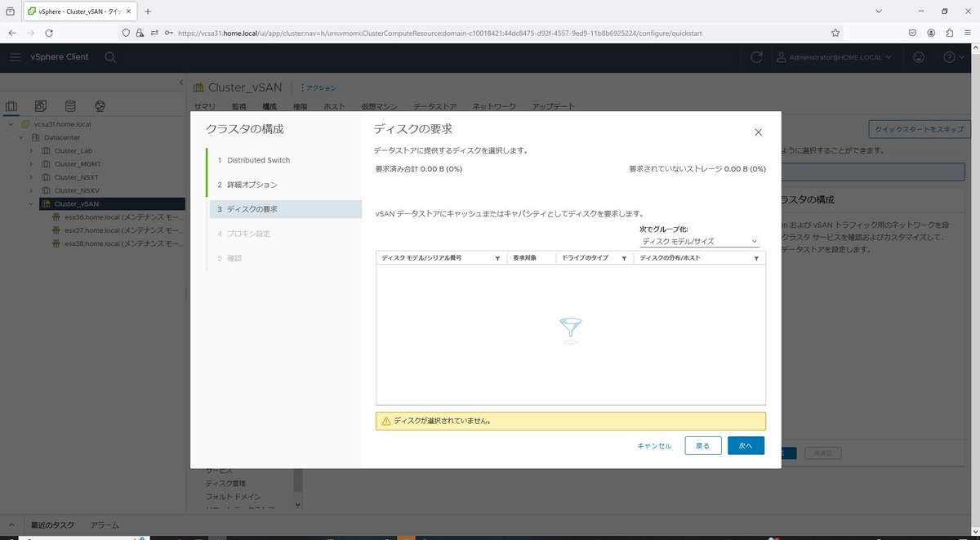Open the データストア tab
Image resolution: width=980 pixels, height=540 pixels.
[434, 106]
